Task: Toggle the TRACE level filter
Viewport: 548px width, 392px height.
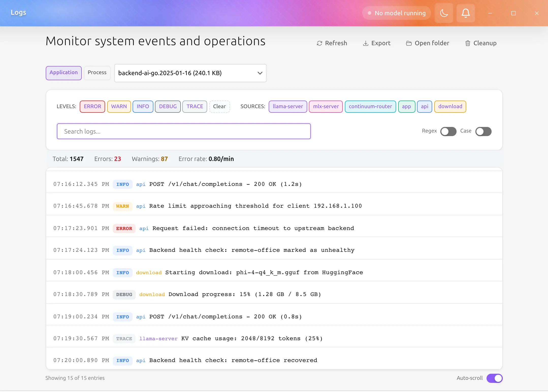Action: [195, 107]
